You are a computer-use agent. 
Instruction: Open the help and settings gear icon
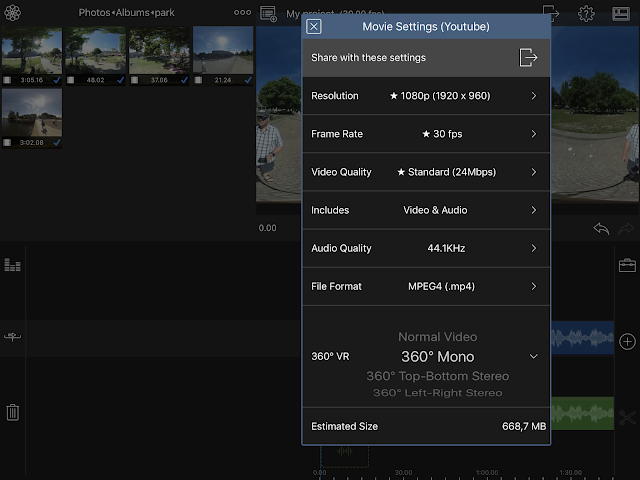(x=586, y=13)
